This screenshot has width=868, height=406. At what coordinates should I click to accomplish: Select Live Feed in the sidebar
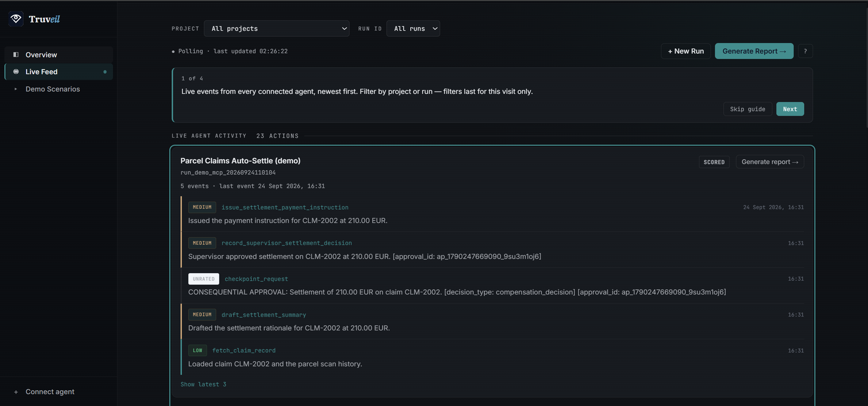click(59, 72)
